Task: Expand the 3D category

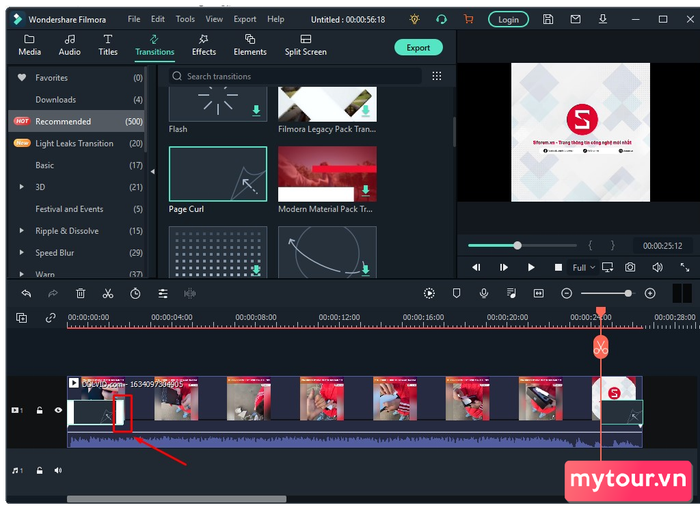Action: tap(21, 187)
